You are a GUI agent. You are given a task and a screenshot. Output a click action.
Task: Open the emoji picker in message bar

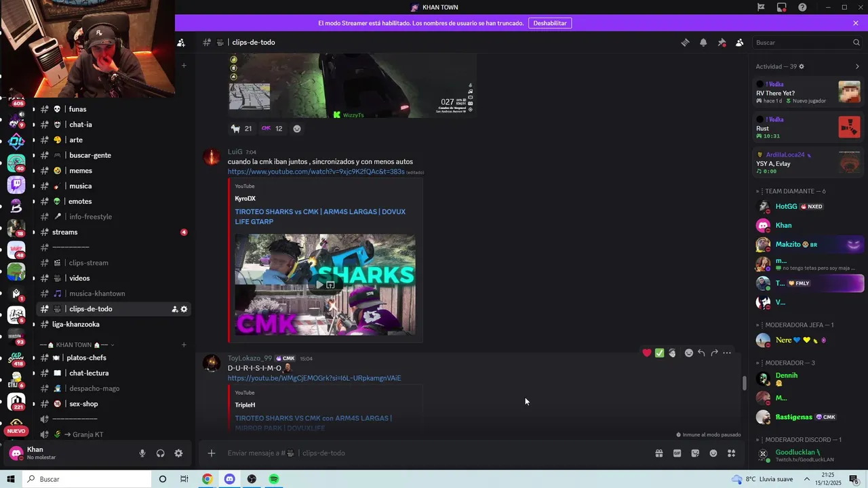[x=713, y=453]
